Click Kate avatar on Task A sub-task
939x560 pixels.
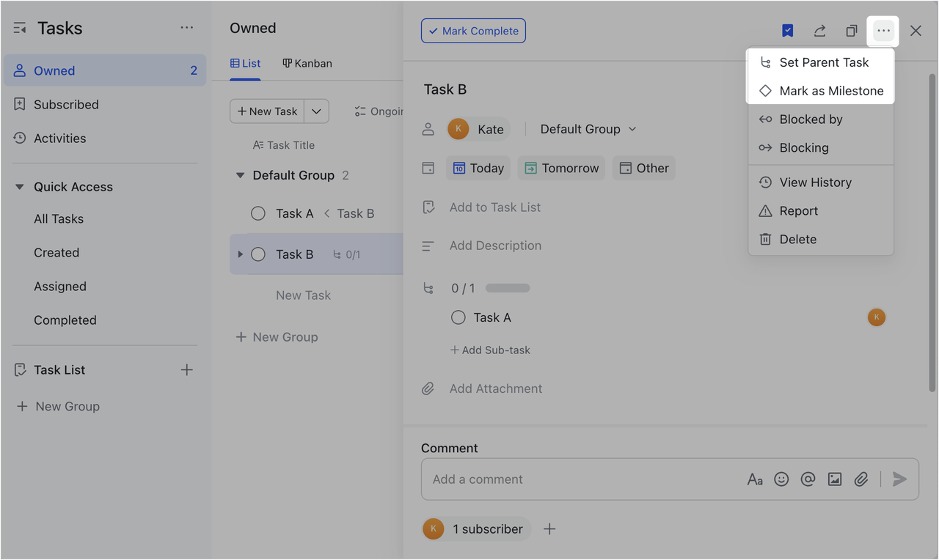point(877,317)
